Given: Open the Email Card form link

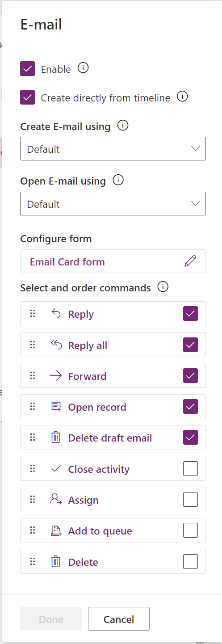Looking at the screenshot, I should click(x=67, y=262).
